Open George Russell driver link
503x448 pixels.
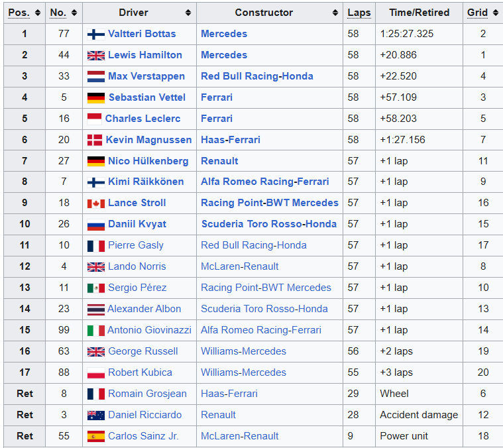click(142, 351)
